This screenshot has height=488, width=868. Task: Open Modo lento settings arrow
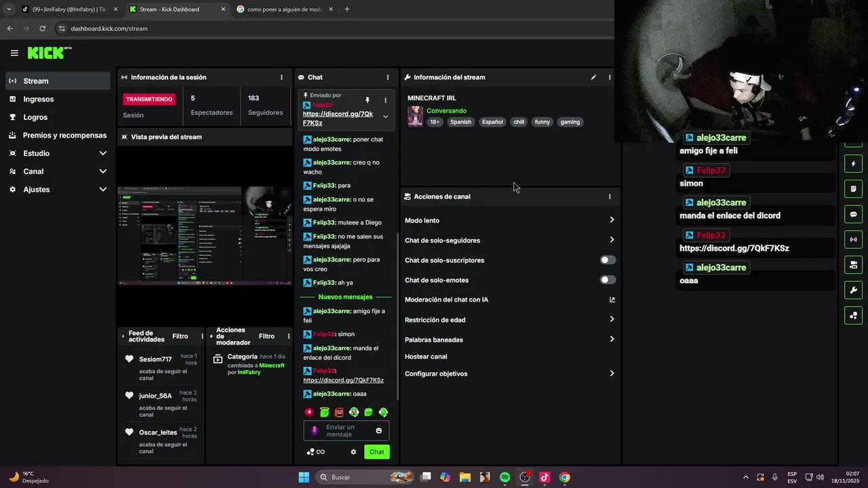[612, 220]
